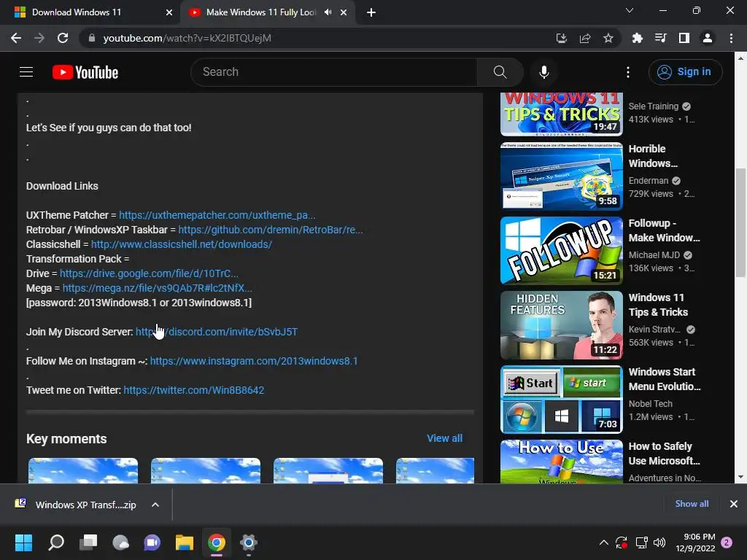Select the first key moment thumbnail

coord(83,470)
